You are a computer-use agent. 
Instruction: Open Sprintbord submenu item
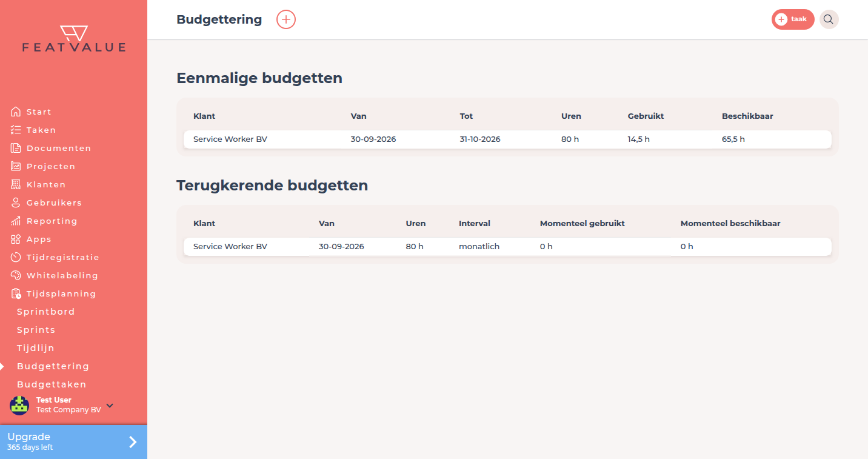[x=46, y=312]
